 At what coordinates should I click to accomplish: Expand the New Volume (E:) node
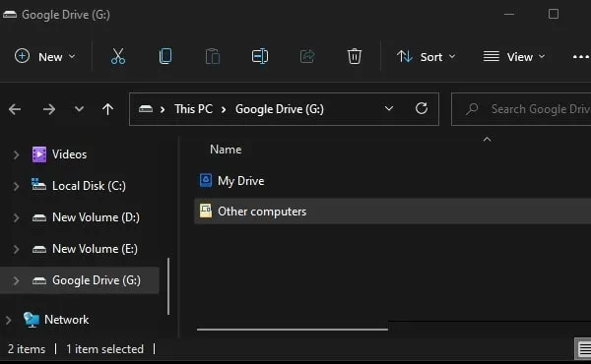click(x=16, y=249)
